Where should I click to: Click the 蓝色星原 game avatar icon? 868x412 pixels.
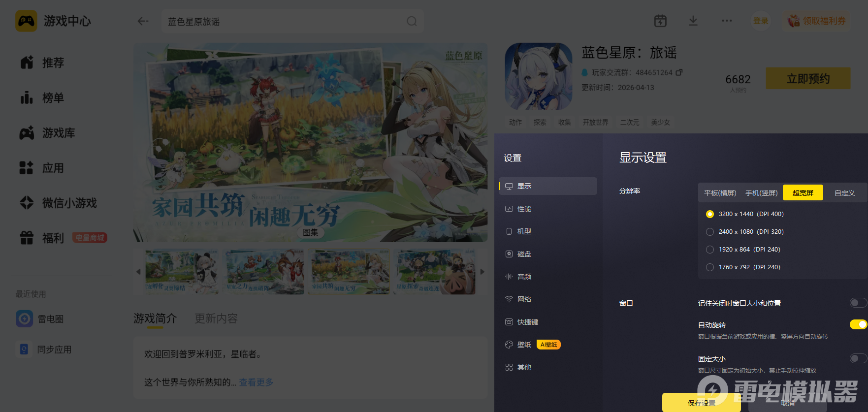(x=539, y=76)
